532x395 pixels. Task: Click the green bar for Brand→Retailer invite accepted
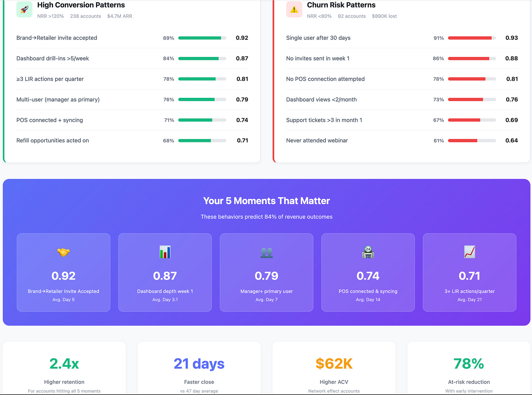[202, 38]
